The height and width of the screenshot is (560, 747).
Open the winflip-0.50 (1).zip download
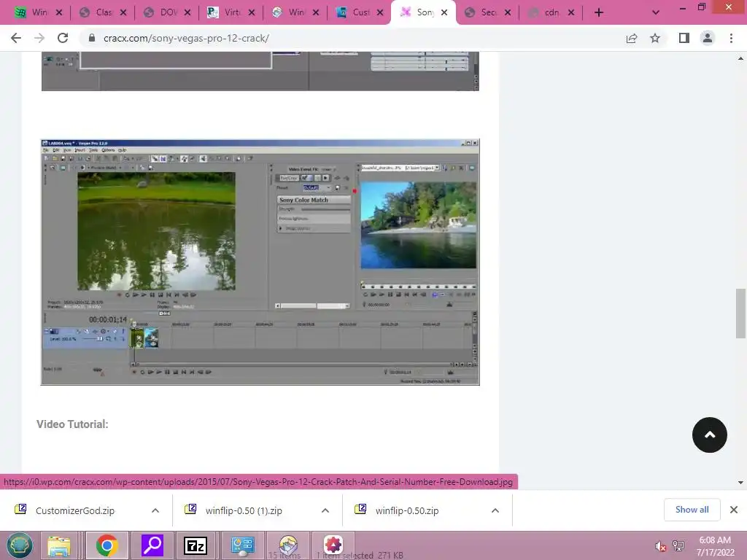pos(244,510)
